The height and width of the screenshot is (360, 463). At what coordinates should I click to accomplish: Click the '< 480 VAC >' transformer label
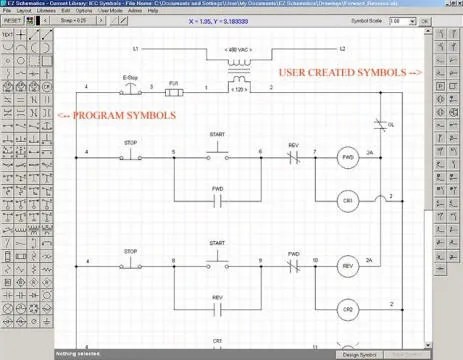[x=238, y=50]
